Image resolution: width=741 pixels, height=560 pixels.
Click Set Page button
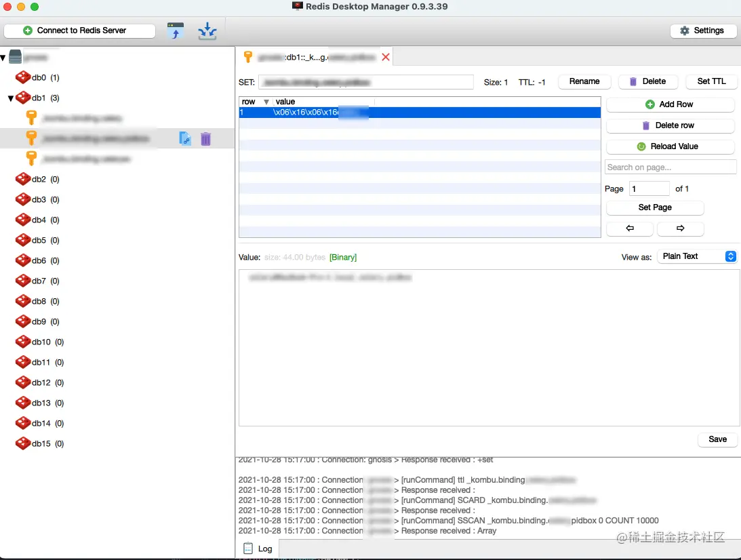point(655,207)
